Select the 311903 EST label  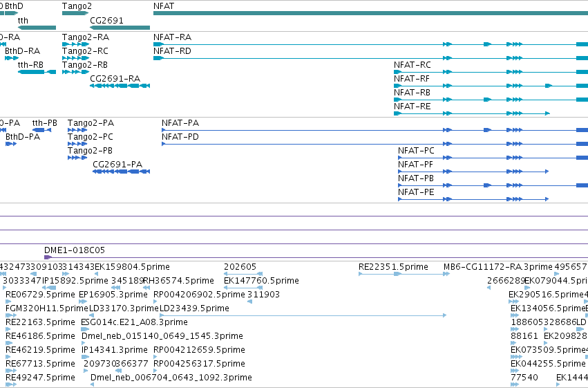264,295
